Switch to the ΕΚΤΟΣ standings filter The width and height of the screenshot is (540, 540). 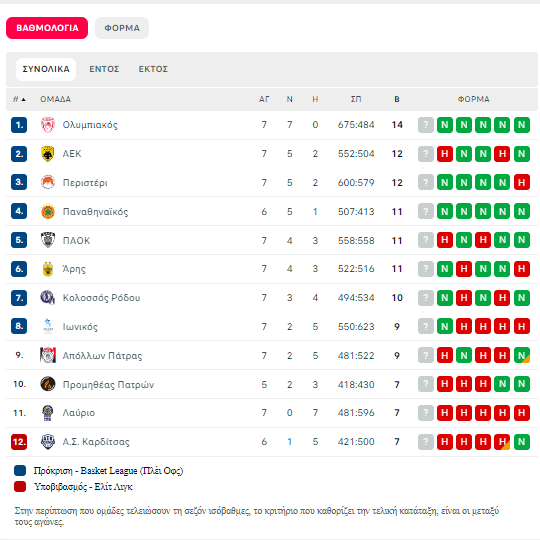click(x=153, y=69)
